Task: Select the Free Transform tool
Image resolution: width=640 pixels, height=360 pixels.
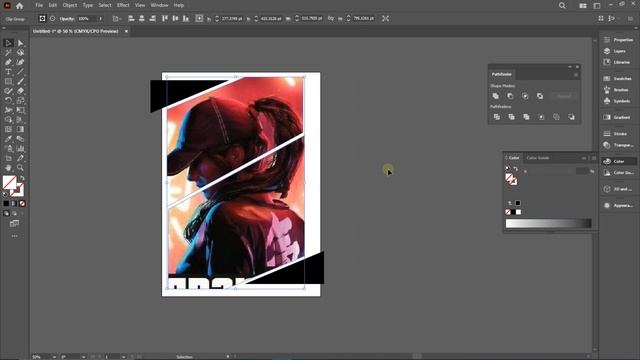Action: pos(20,110)
